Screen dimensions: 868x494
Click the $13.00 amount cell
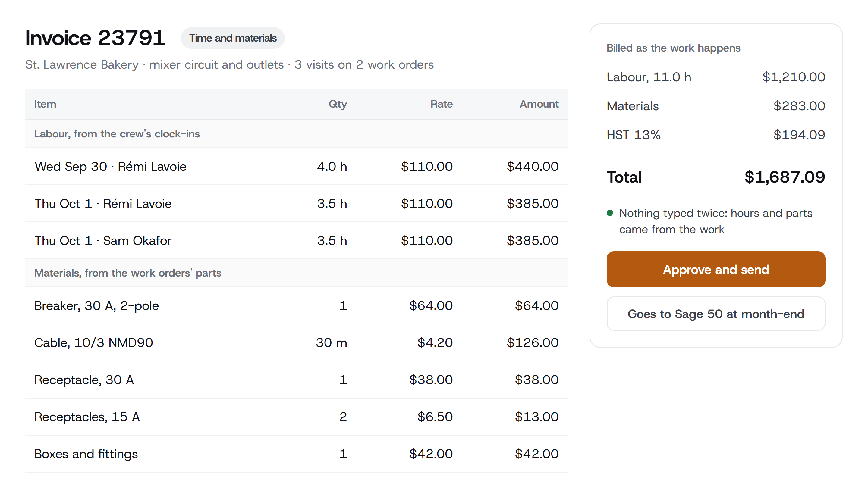[536, 417]
